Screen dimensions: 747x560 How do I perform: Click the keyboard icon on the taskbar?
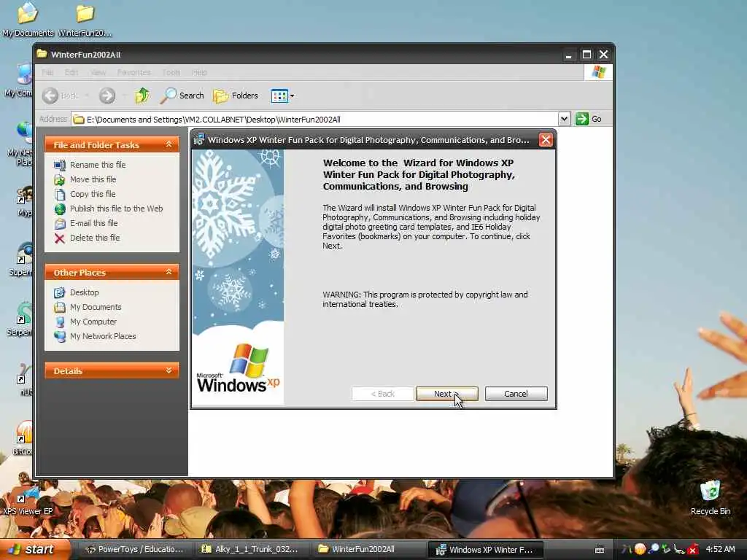600,550
